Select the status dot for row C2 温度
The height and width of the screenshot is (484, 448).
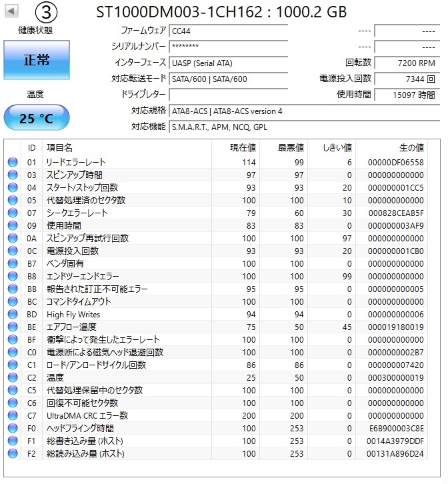pyautogui.click(x=13, y=377)
